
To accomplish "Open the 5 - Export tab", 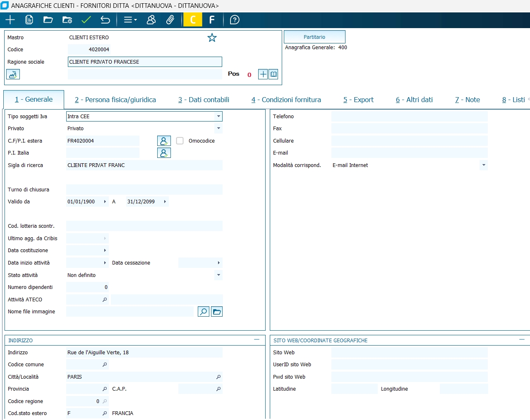I will pos(358,100).
